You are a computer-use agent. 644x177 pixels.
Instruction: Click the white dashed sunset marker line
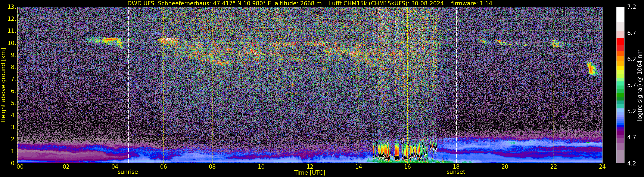click(456, 85)
